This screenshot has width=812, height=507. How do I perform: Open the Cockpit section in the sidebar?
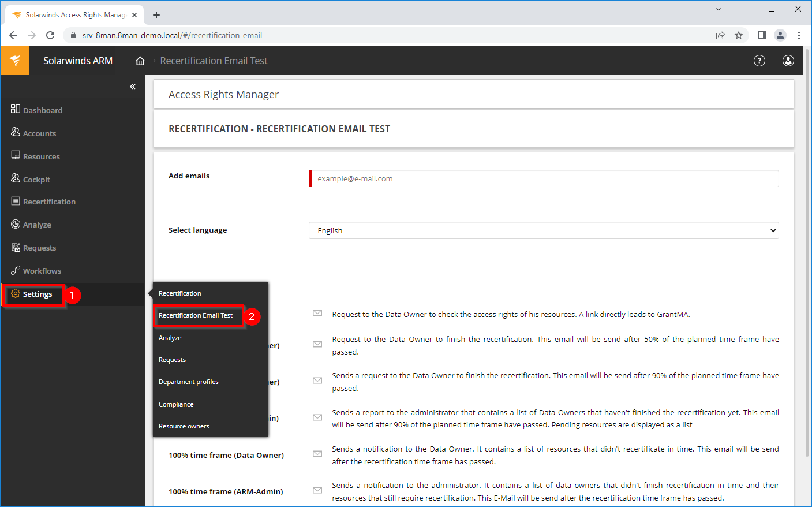(x=36, y=180)
